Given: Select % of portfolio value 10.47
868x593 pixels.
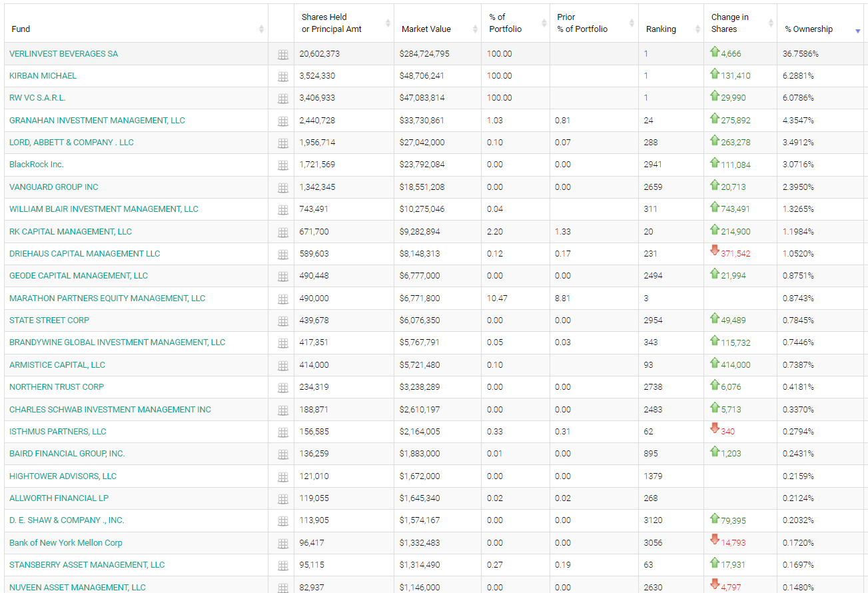Looking at the screenshot, I should [x=497, y=298].
